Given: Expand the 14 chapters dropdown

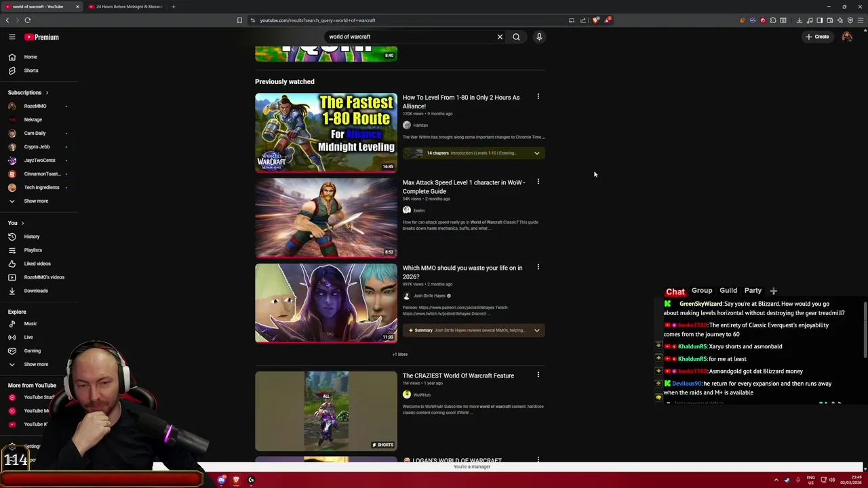Looking at the screenshot, I should point(473,153).
